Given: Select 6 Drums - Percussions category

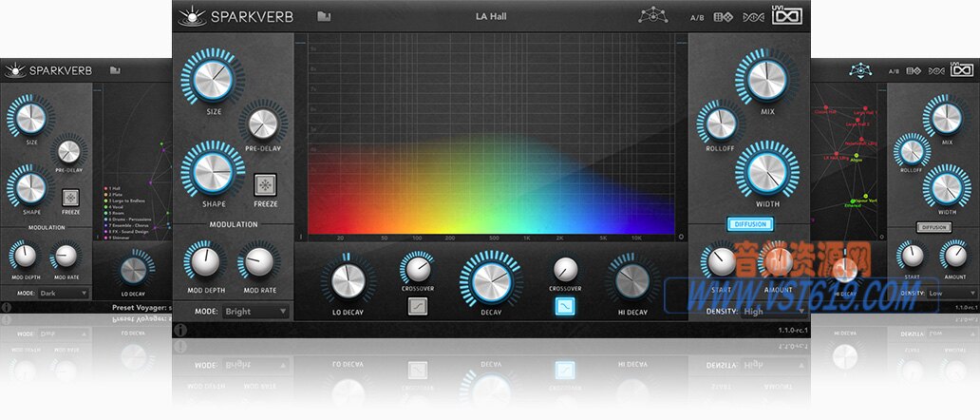Looking at the screenshot, I should point(129,219).
